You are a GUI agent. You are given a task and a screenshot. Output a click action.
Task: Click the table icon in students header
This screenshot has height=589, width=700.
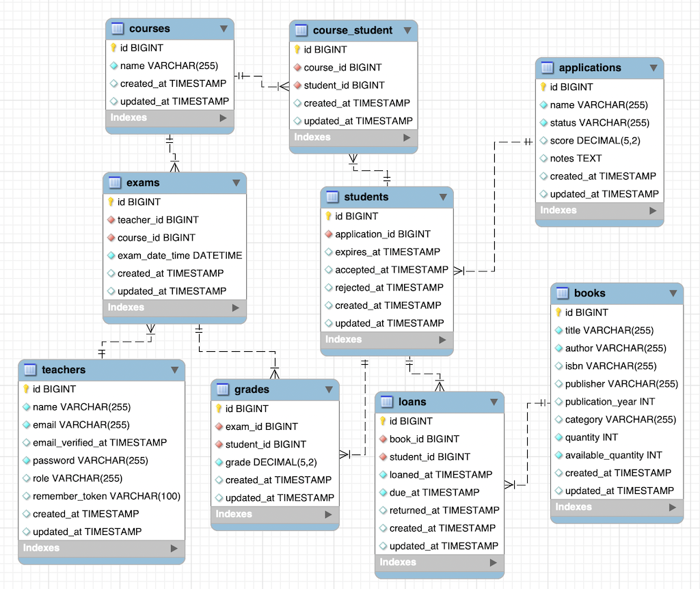point(332,197)
